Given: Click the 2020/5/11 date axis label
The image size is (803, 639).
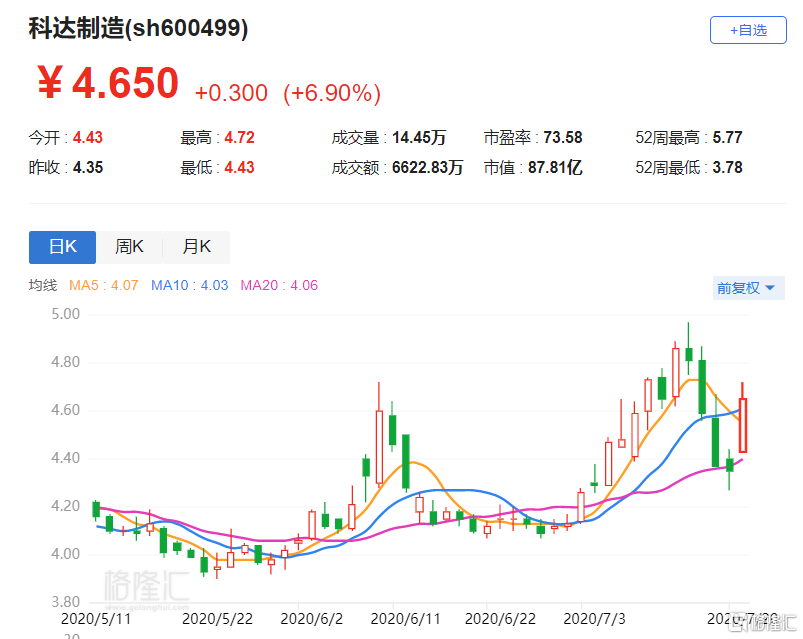Looking at the screenshot, I should click(96, 619).
